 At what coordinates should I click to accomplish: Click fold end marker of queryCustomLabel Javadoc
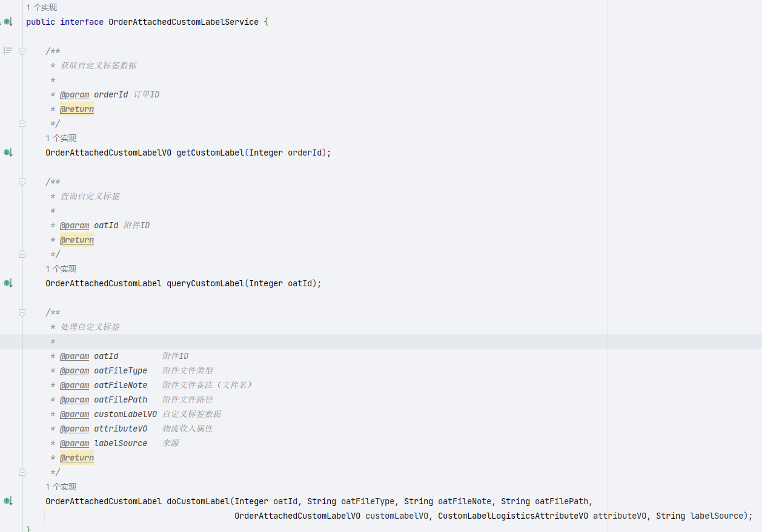pyautogui.click(x=22, y=254)
